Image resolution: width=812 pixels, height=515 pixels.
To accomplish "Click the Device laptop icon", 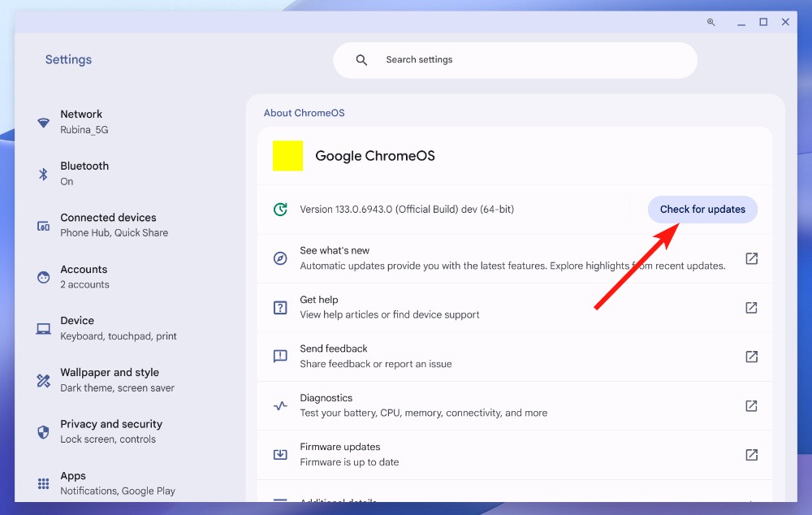I will [x=43, y=328].
